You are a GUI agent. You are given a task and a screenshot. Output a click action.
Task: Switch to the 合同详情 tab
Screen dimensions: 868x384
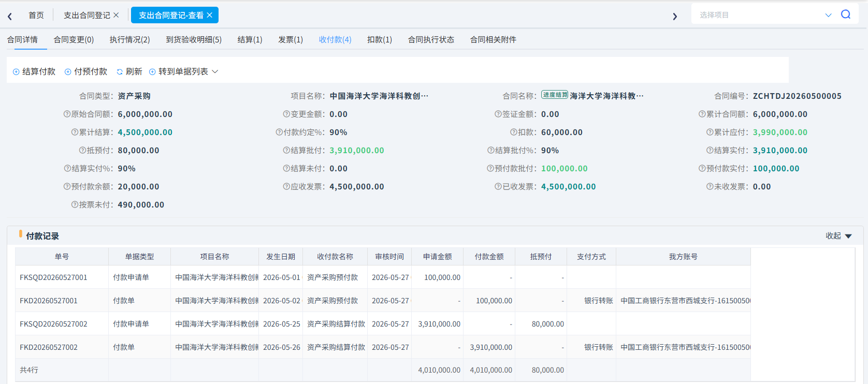22,39
